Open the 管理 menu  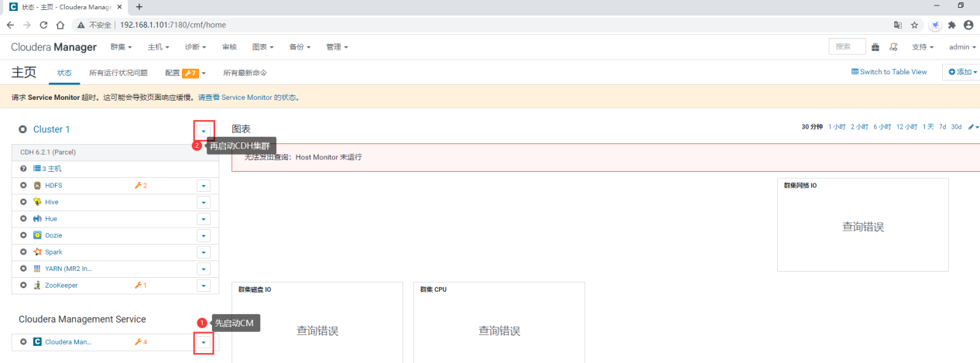[x=337, y=47]
